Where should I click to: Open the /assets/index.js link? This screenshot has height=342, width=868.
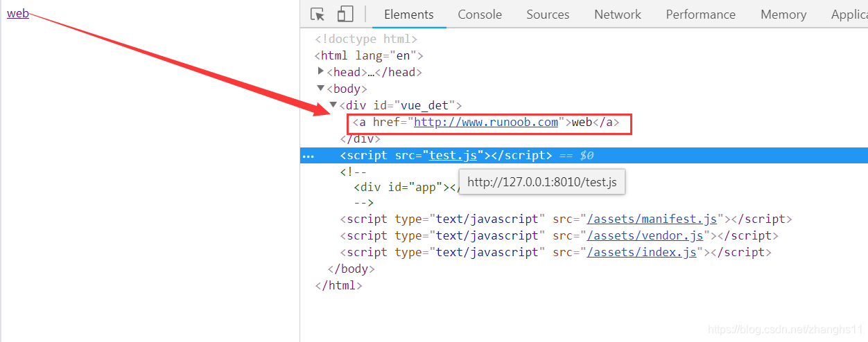coord(641,253)
